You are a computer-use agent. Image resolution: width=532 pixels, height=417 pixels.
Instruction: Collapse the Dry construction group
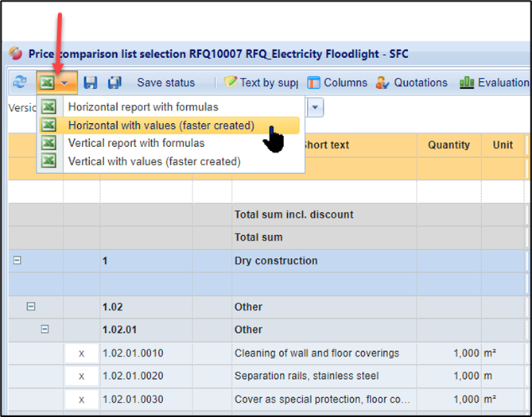[x=17, y=261]
